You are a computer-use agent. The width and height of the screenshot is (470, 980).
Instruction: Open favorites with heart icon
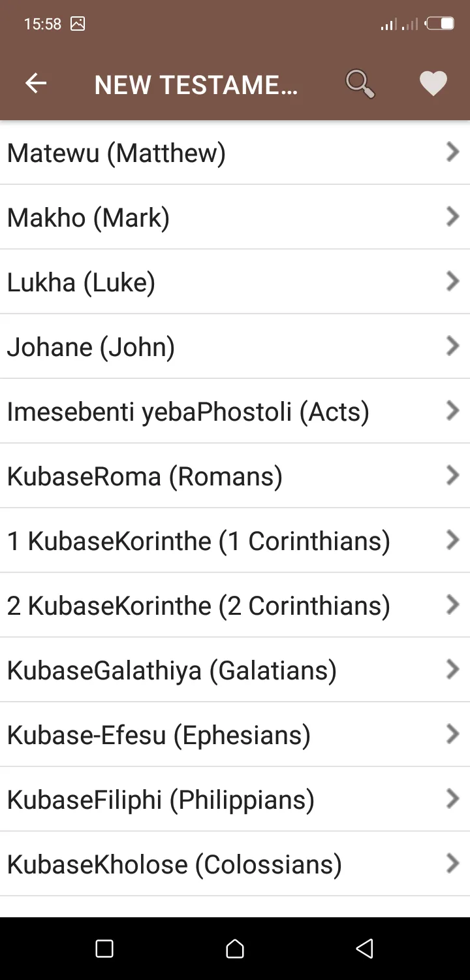point(433,84)
